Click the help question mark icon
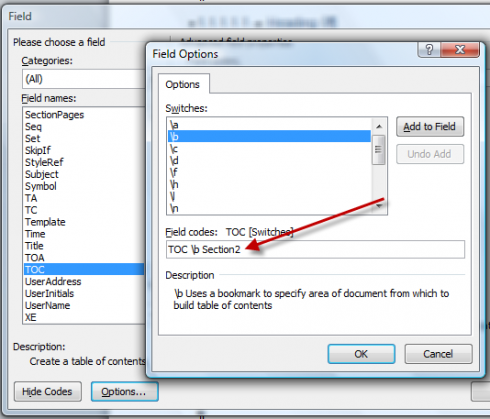 (429, 50)
